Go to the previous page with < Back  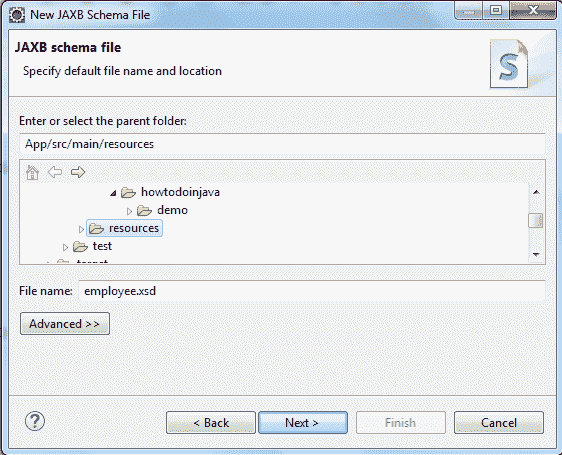(x=211, y=423)
